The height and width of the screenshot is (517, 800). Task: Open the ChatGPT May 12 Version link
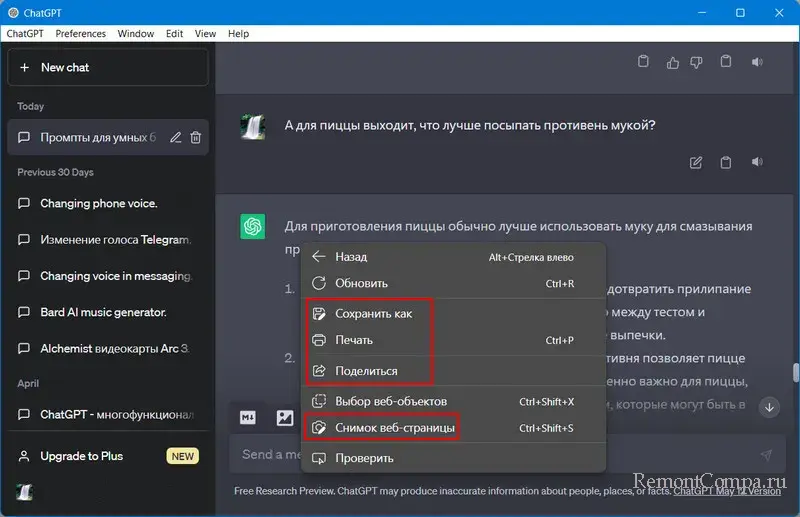click(x=727, y=491)
